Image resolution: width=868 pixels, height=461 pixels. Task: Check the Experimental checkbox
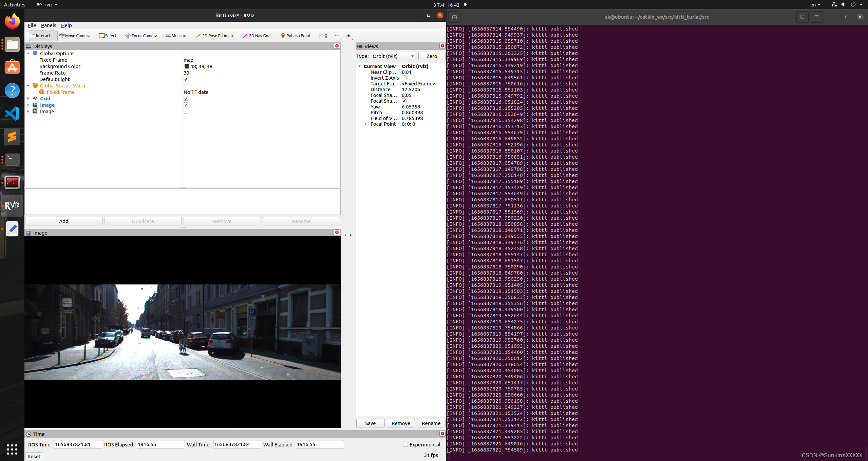pos(405,444)
